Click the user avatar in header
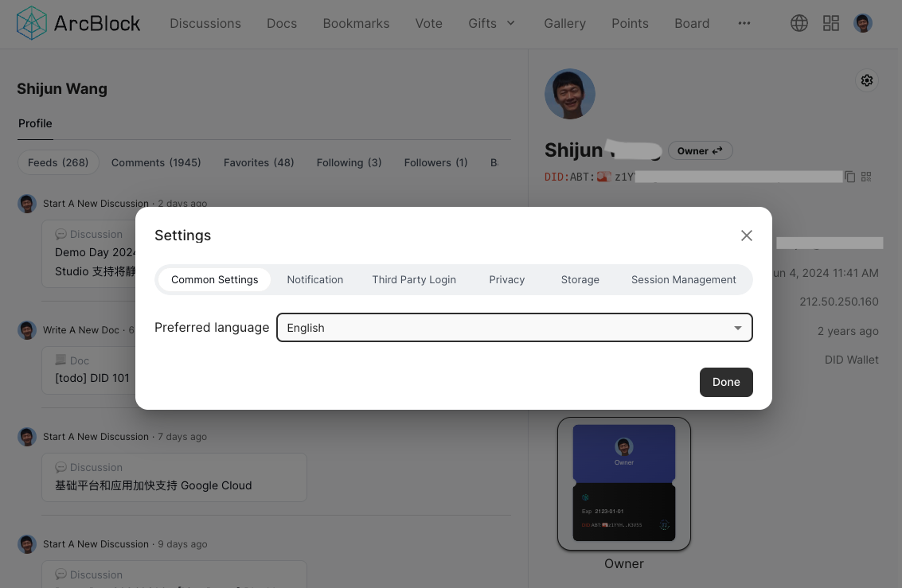The height and width of the screenshot is (588, 902). pyautogui.click(x=863, y=23)
